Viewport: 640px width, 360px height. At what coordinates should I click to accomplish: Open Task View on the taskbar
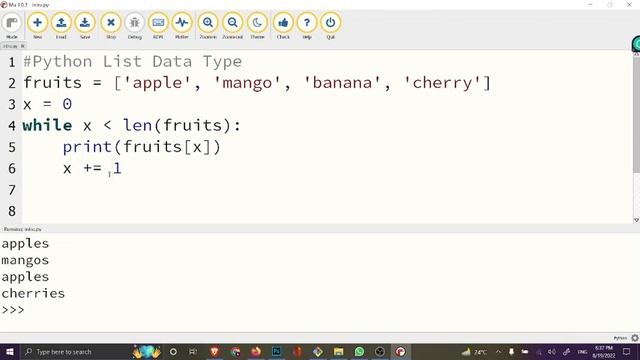tap(193, 352)
